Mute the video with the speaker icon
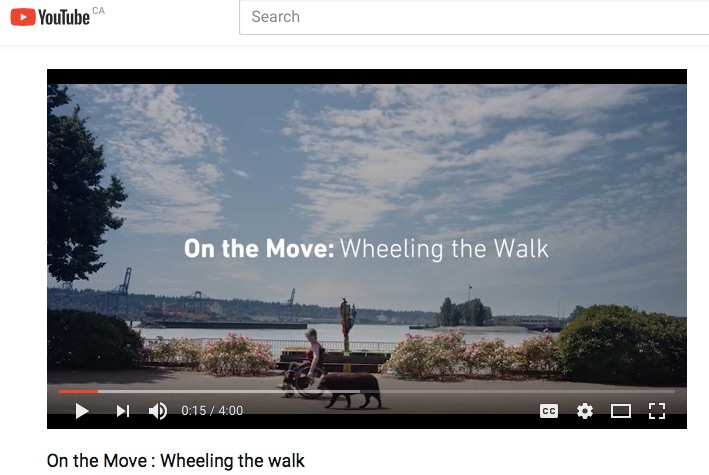This screenshot has height=475, width=709. click(158, 411)
